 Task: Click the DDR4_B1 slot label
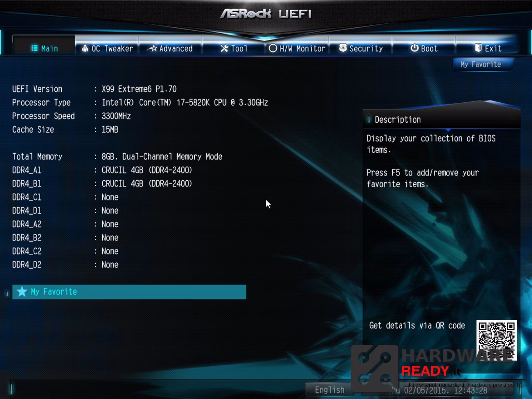pos(27,184)
